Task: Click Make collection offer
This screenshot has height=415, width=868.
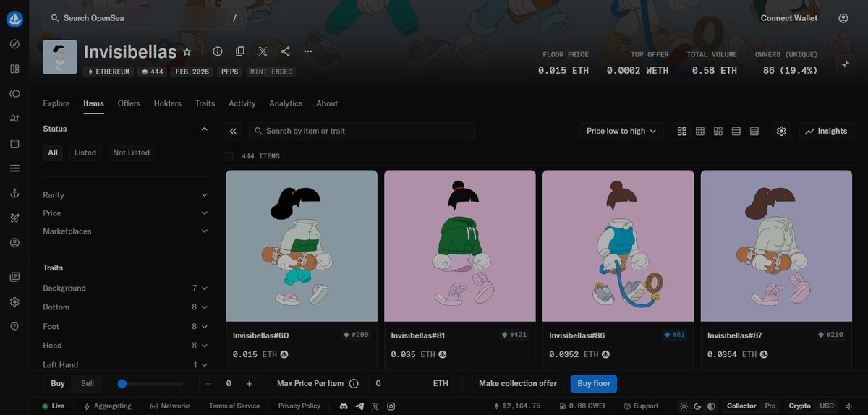Action: coord(518,383)
